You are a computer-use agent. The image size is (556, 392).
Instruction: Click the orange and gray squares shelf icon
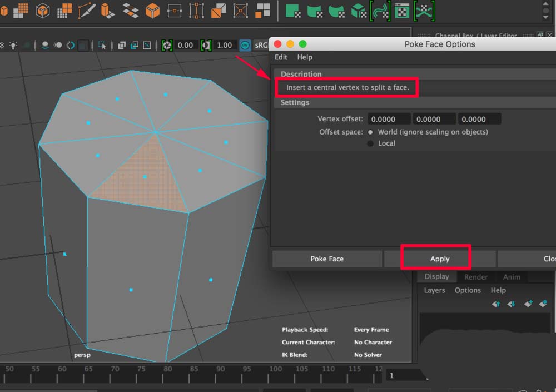[263, 11]
